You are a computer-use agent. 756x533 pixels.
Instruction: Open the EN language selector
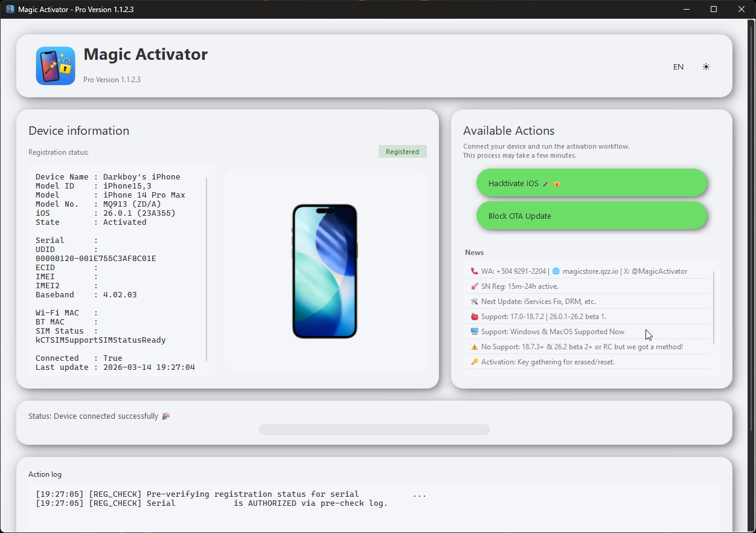[x=678, y=66]
